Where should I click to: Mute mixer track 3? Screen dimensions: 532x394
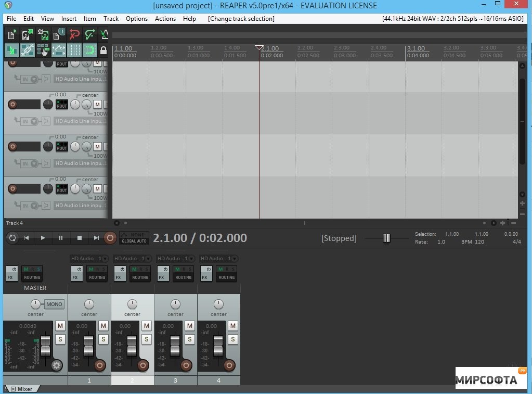point(189,326)
